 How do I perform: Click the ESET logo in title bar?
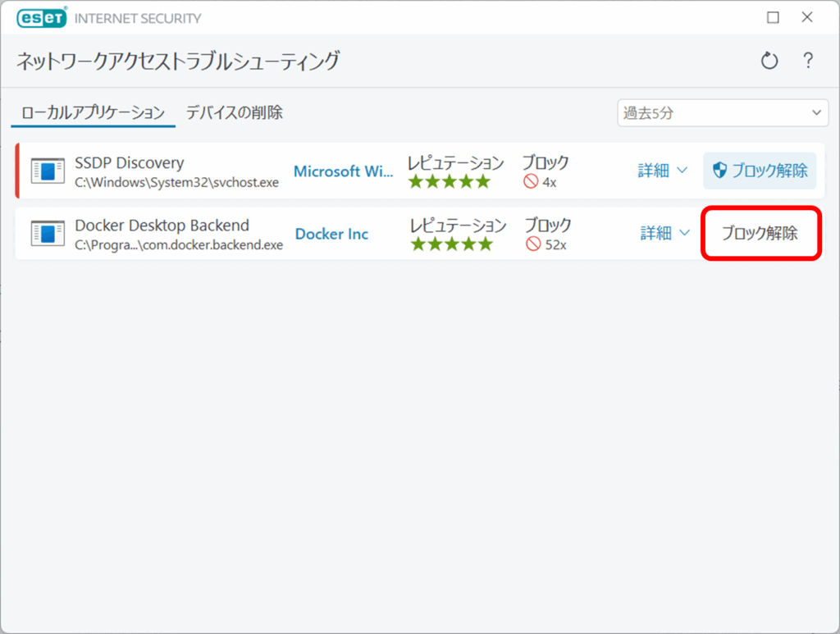pos(42,18)
